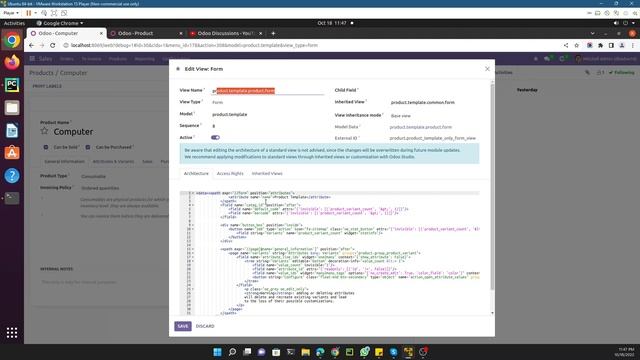Open LibreOffice Writer from Ubuntu dock
640x360 pixels.
pos(12,131)
